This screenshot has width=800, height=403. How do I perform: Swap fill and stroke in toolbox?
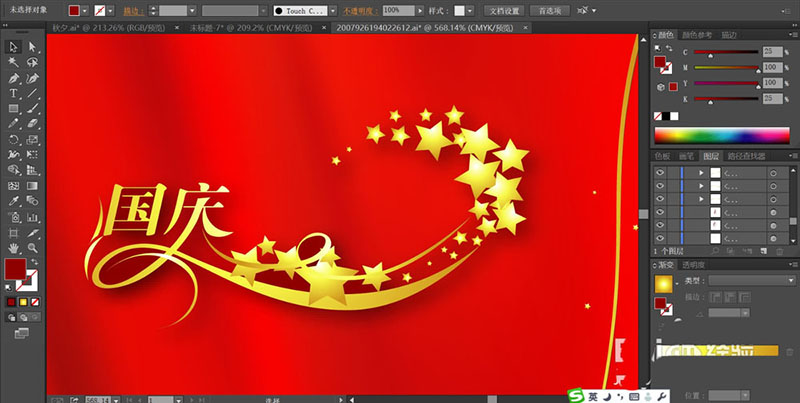coord(35,262)
